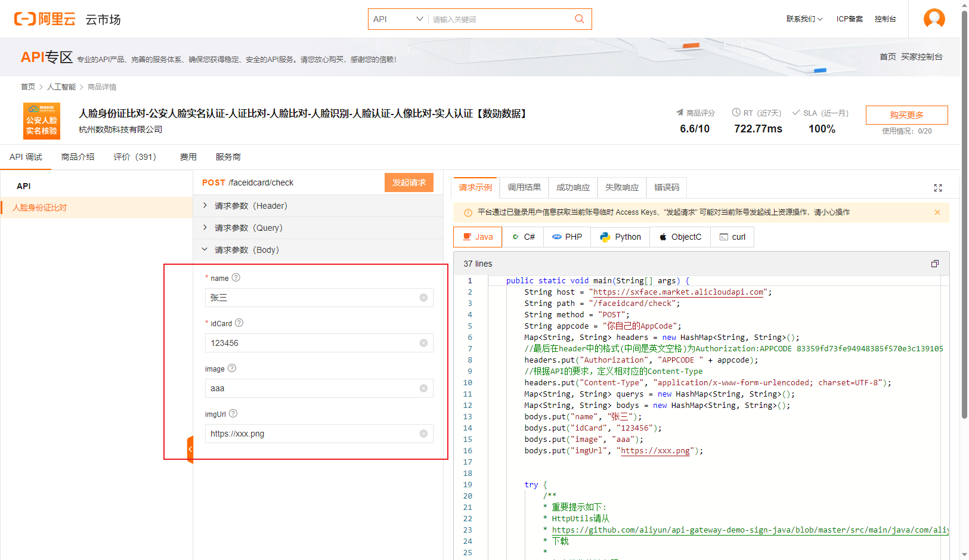Viewport: 969px width, 560px height.
Task: Open the 商品介绍 tab
Action: 78,157
